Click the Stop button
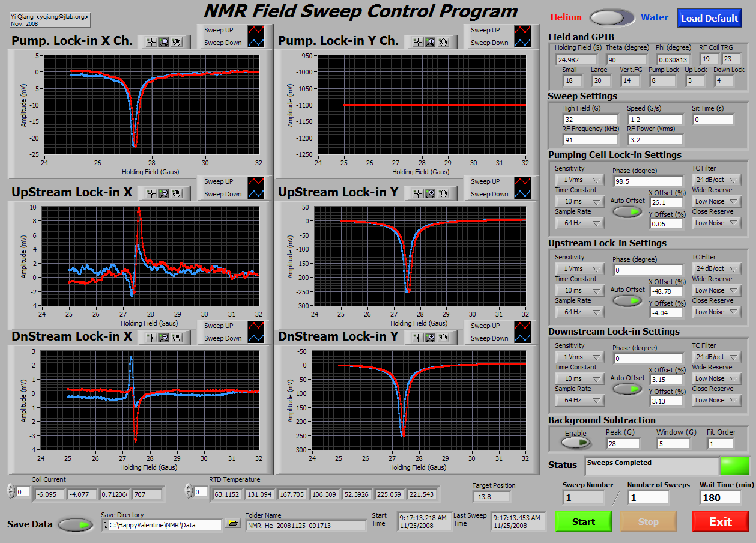The height and width of the screenshot is (543, 756). coord(649,521)
